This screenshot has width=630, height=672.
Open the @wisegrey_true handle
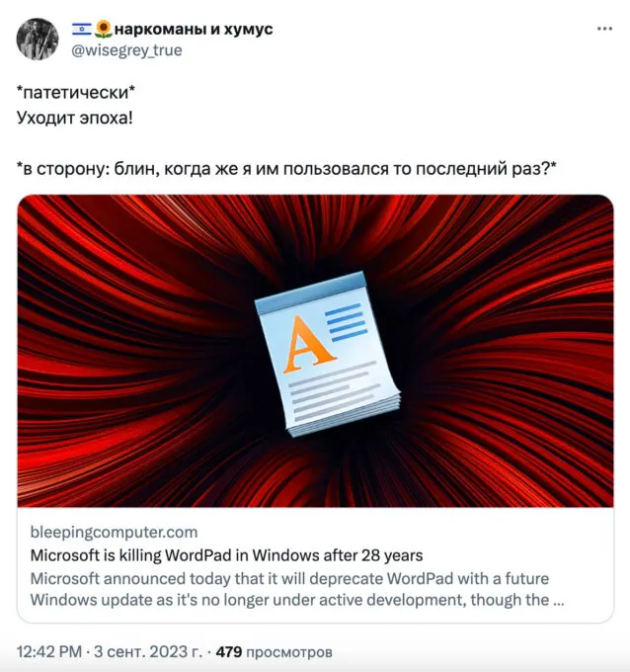(126, 50)
